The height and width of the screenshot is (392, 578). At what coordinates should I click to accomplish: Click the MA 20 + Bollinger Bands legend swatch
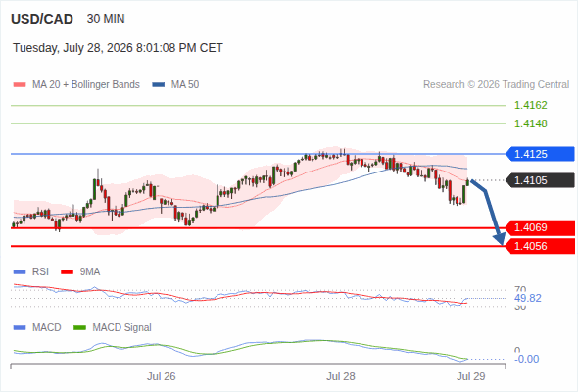20,85
